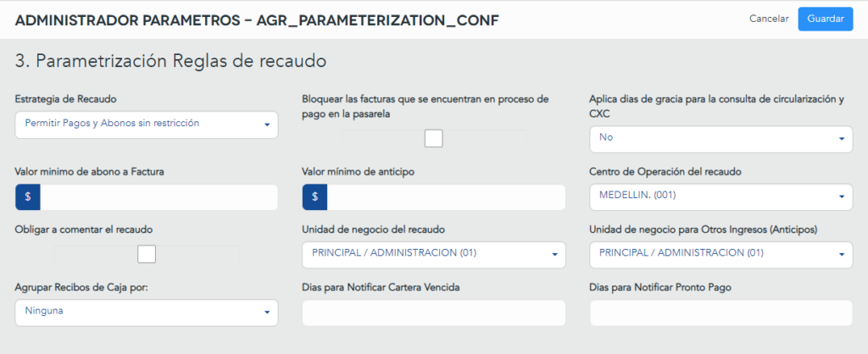868x354 pixels.
Task: Click the dollar icon for Valor minimo de abono
Action: point(28,197)
